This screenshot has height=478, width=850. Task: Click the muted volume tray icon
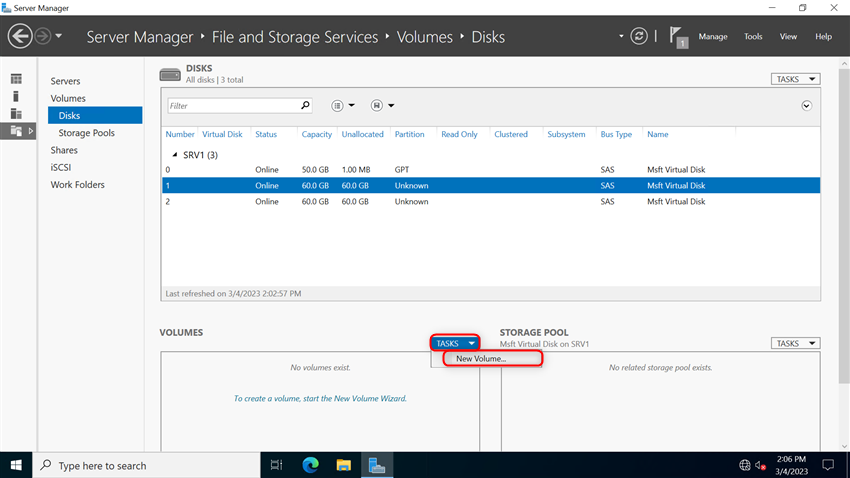[761, 465]
